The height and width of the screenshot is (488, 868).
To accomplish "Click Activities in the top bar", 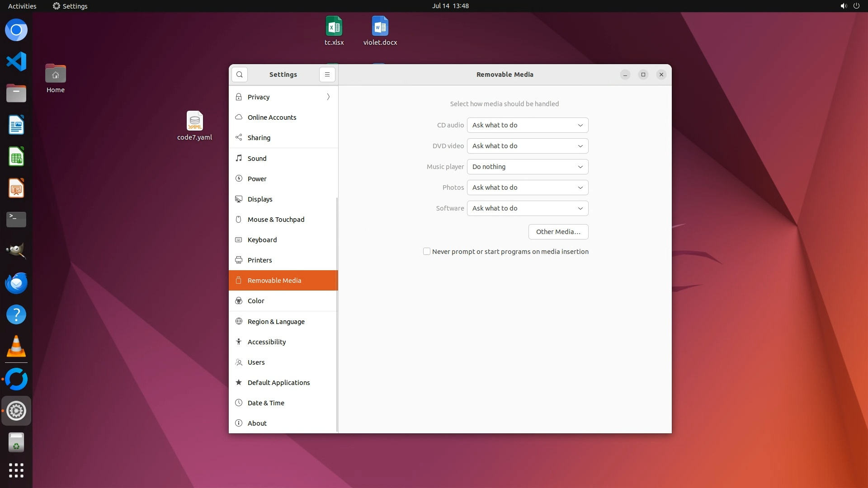I will coord(22,6).
